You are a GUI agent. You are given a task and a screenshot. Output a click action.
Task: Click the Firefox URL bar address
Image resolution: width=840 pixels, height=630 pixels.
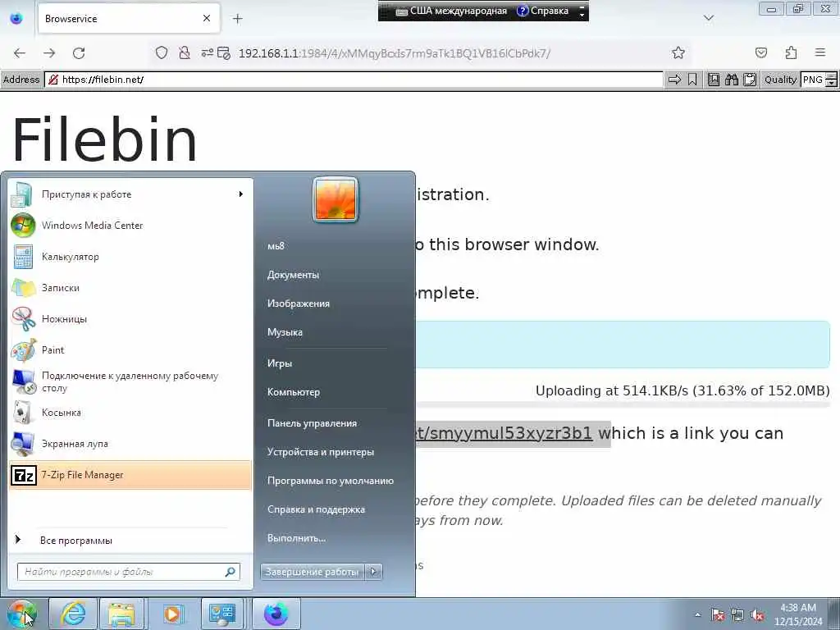[395, 53]
